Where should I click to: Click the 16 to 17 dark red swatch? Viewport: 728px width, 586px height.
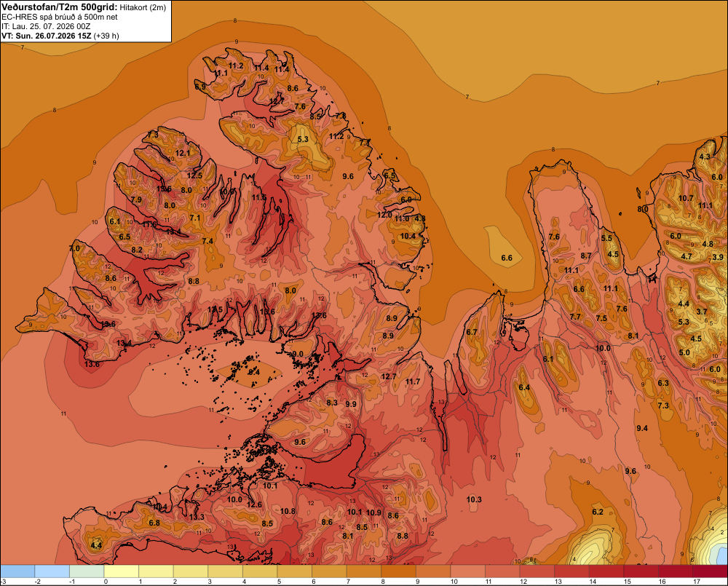675,571
